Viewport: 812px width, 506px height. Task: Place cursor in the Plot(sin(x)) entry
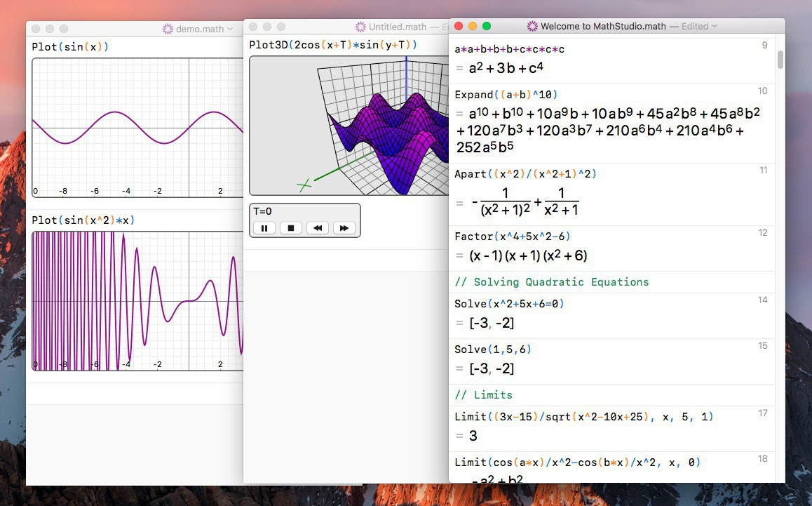tap(70, 47)
